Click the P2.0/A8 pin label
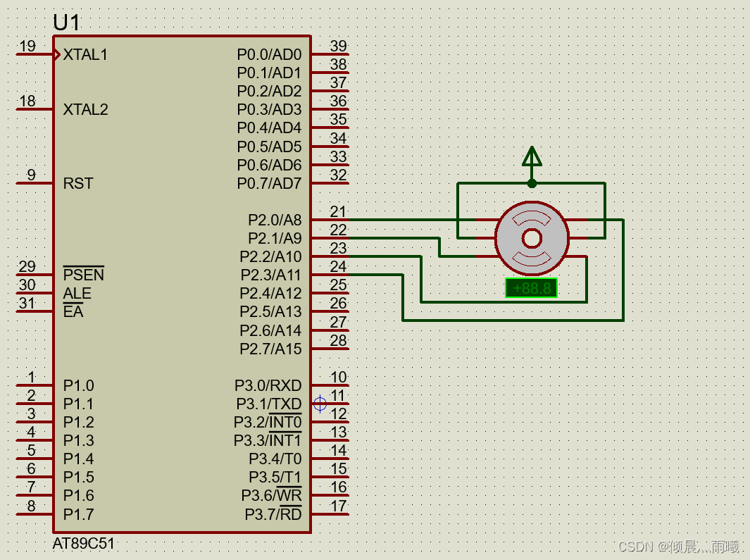 [275, 220]
